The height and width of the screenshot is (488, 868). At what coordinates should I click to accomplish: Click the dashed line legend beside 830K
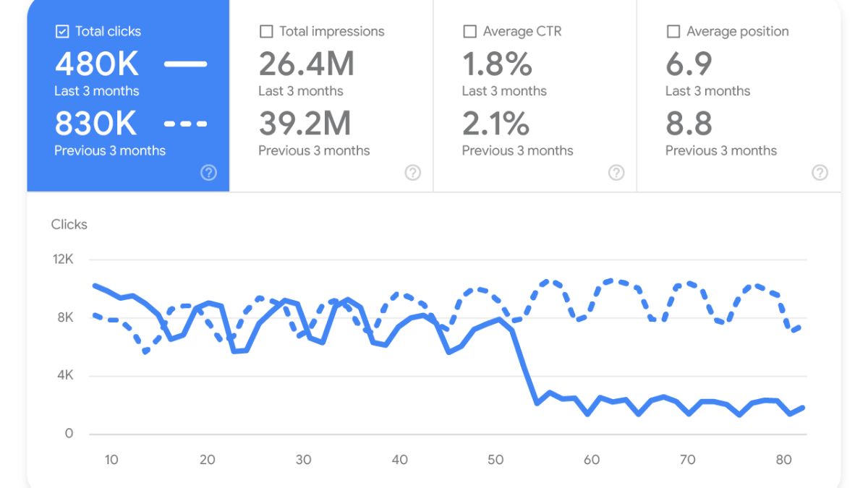pos(186,124)
